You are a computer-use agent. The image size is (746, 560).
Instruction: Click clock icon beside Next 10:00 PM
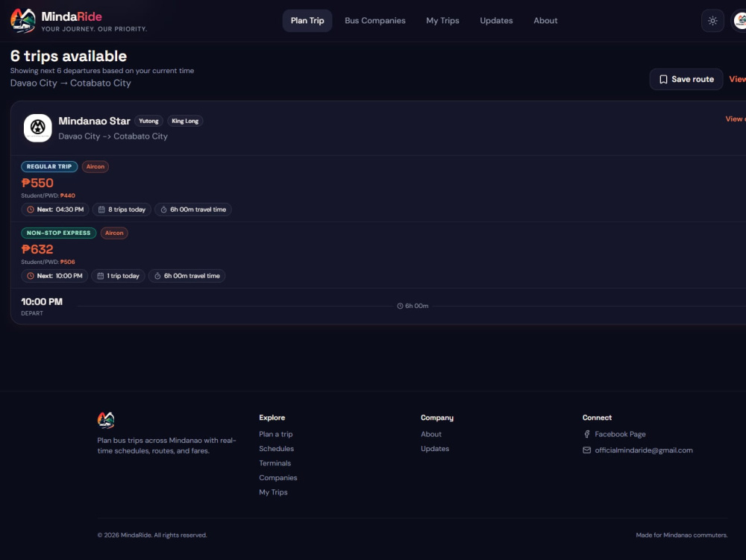coord(31,276)
